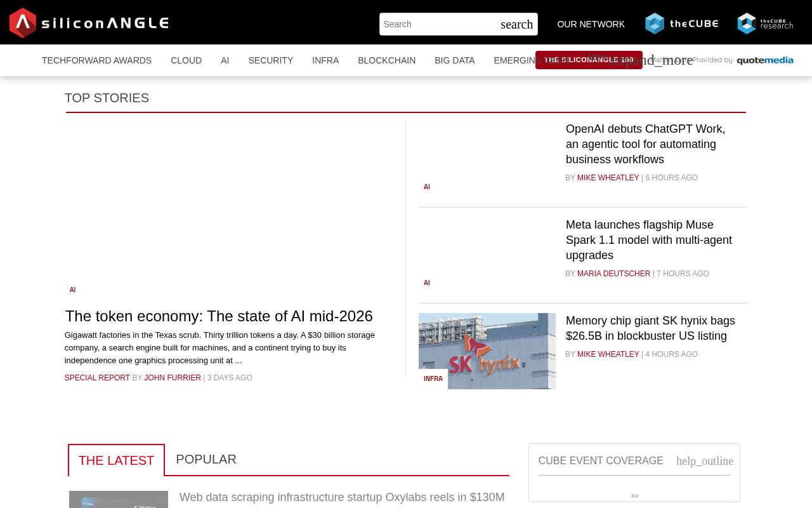Expand the navigation expand_more arrow
Screen dimensions: 812x508
click(651, 60)
